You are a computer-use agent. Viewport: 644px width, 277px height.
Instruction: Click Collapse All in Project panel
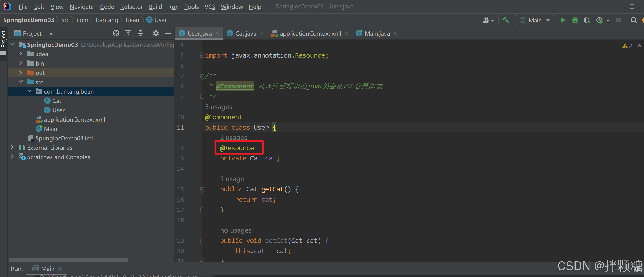(140, 33)
